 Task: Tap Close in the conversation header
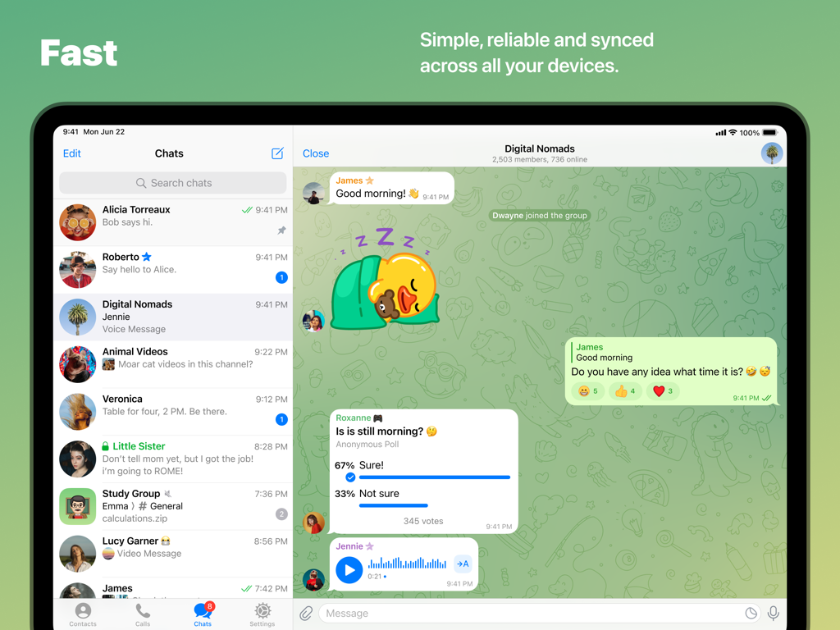[x=316, y=153]
